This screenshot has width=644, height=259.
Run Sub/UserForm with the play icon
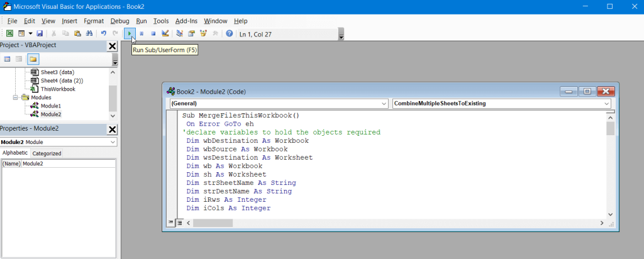click(130, 34)
